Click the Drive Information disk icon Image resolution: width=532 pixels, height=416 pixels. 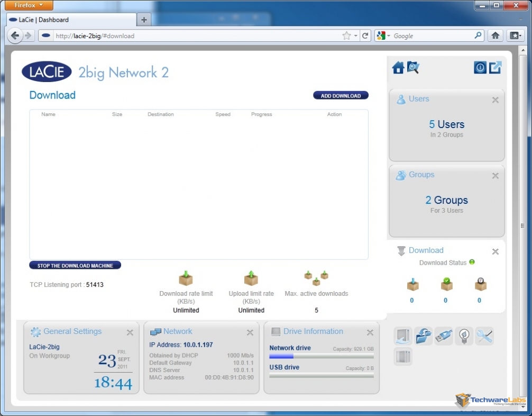pyautogui.click(x=276, y=332)
